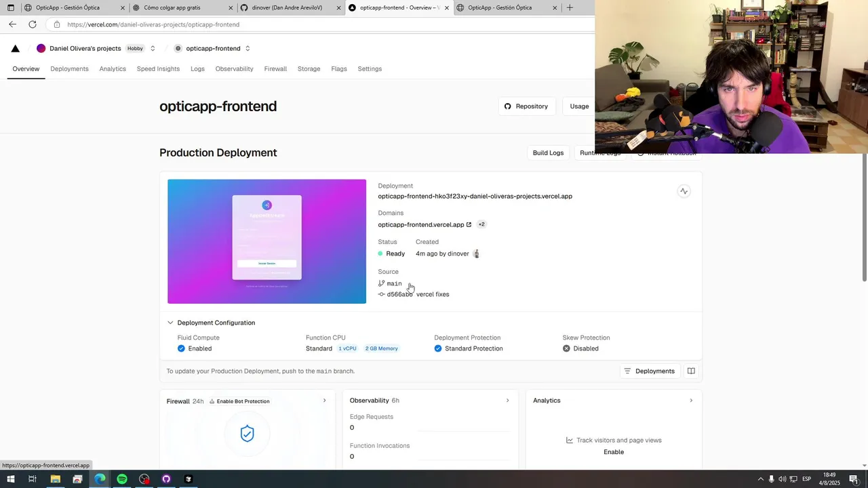Click the browser back arrow
The width and height of the screenshot is (868, 488).
13,24
